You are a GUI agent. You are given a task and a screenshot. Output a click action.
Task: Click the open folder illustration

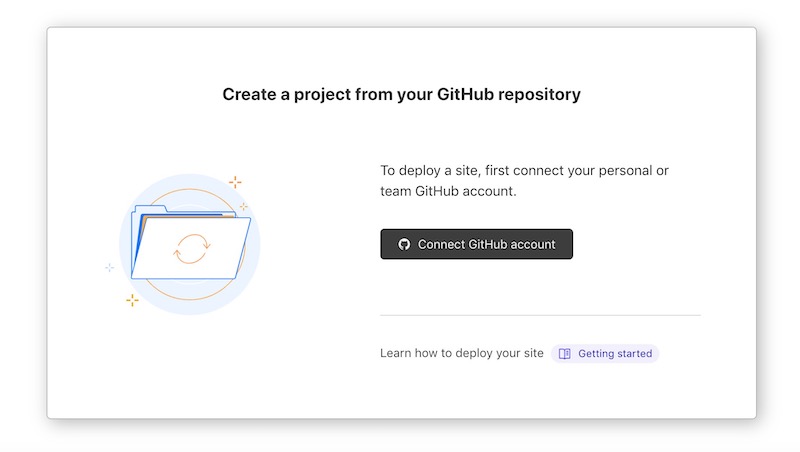[x=190, y=242]
